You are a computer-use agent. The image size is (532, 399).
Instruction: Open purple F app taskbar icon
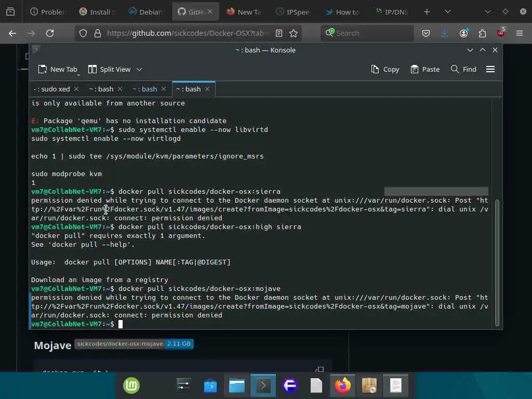tap(290, 385)
